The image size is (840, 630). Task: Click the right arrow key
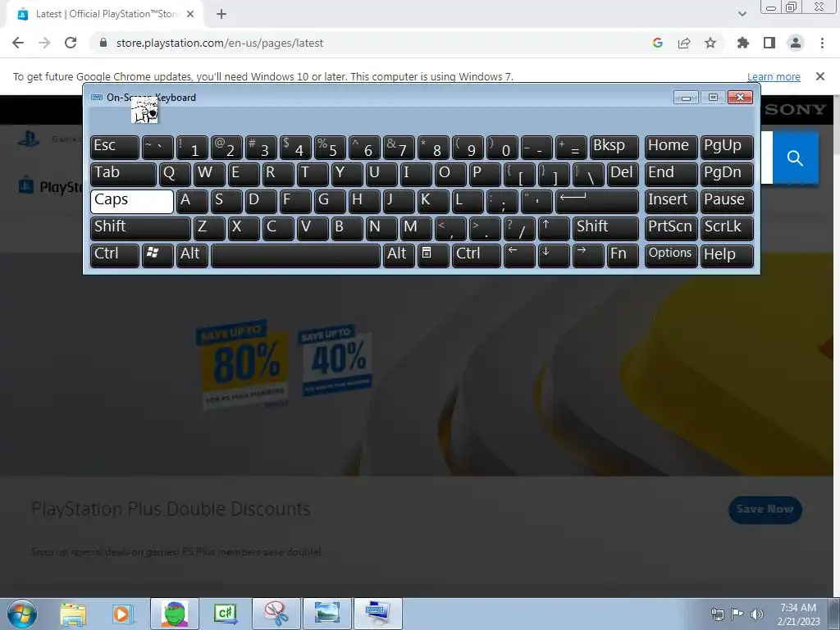588,255
